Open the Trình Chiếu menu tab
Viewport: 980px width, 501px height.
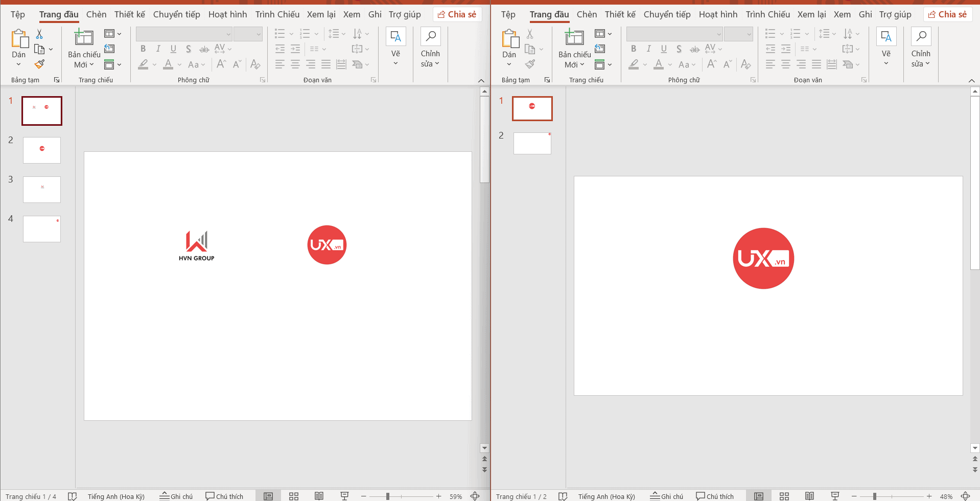pyautogui.click(x=277, y=14)
